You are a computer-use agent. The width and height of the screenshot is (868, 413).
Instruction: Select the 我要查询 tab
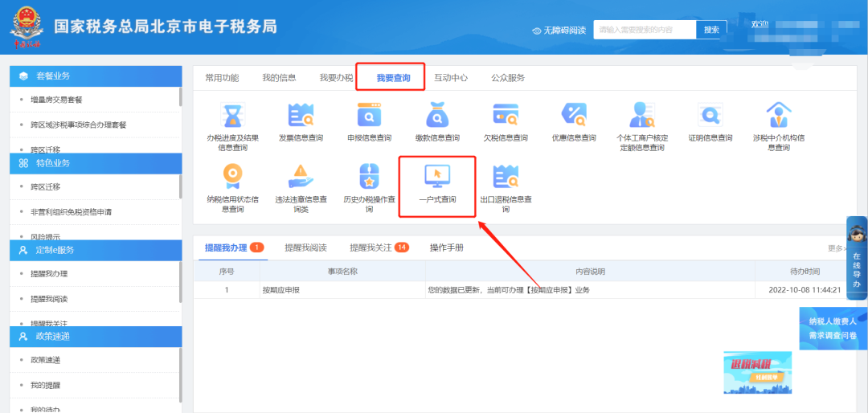click(394, 78)
